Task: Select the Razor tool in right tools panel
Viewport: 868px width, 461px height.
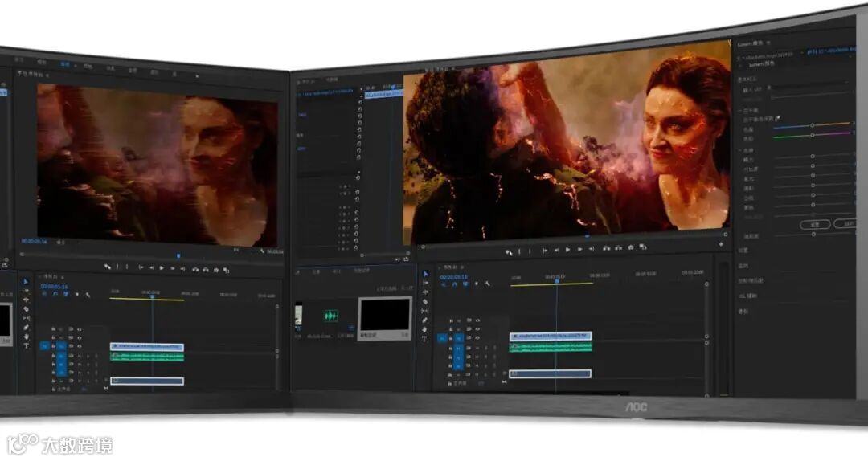Action: pos(425,302)
